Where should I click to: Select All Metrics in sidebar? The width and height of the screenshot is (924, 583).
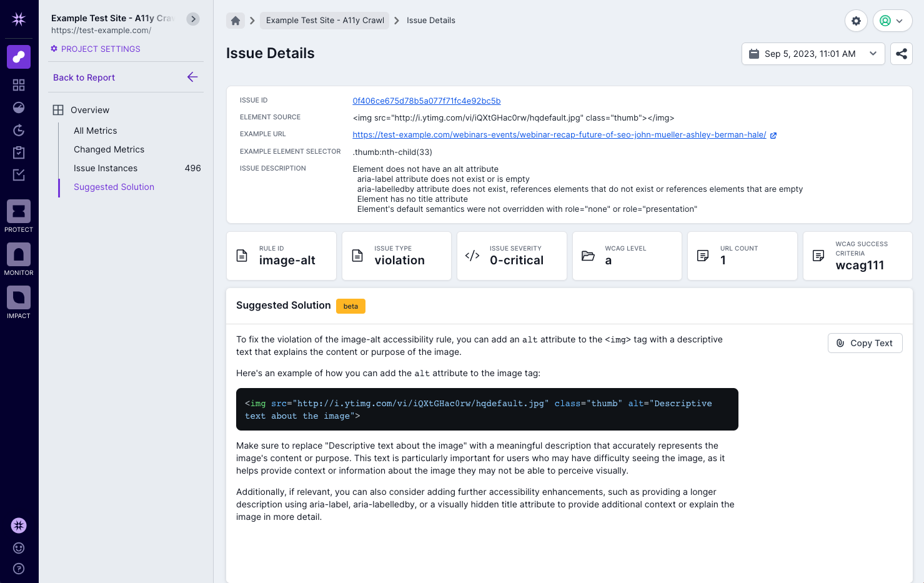click(x=96, y=131)
